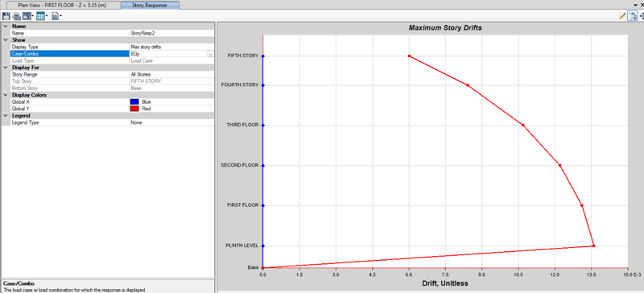Open the tab list arrow at top right
The image size is (644, 293).
(x=636, y=5)
